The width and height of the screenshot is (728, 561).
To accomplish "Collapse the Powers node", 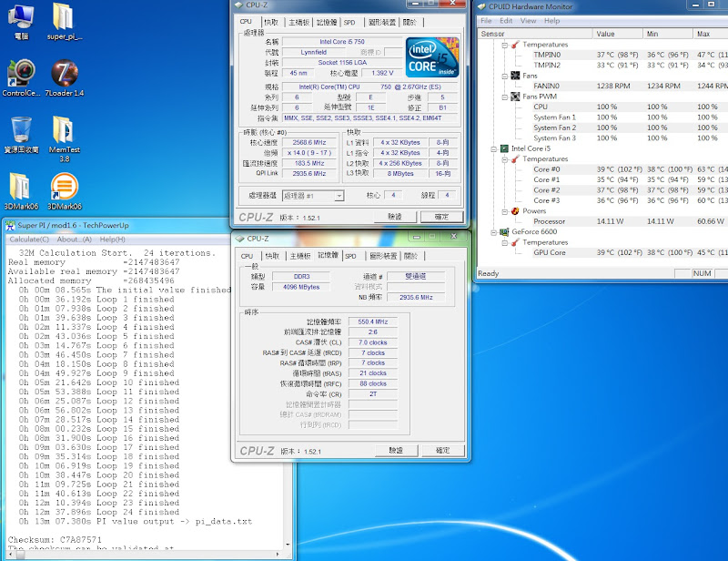I will [x=505, y=211].
